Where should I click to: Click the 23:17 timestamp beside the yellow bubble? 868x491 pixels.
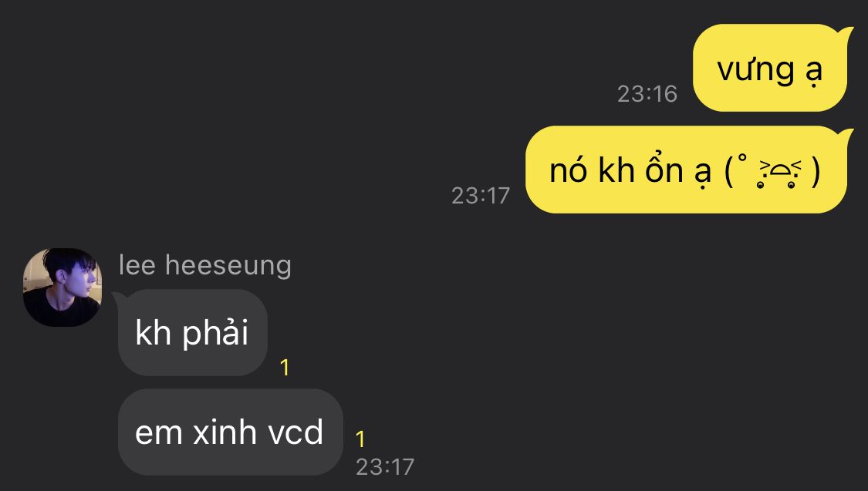481,196
